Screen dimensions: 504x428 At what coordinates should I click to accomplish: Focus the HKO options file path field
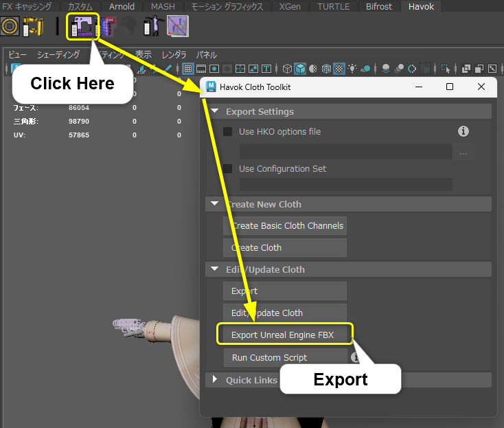pos(346,151)
